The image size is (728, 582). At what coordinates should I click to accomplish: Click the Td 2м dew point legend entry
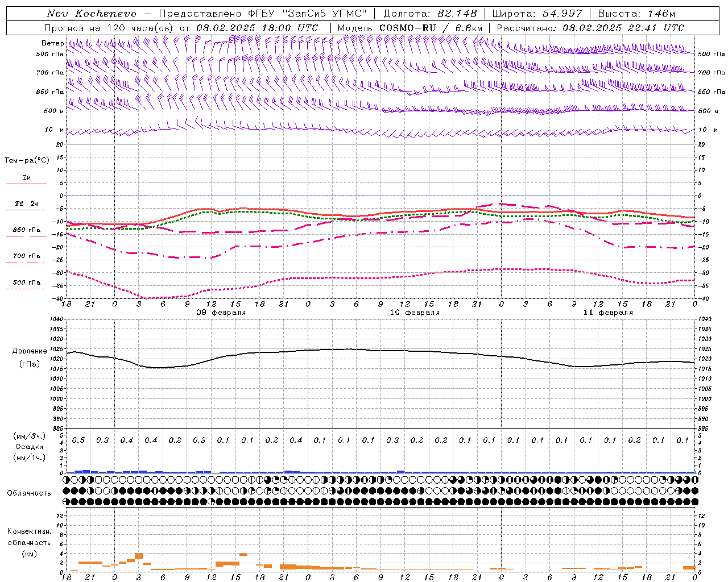pos(27,203)
